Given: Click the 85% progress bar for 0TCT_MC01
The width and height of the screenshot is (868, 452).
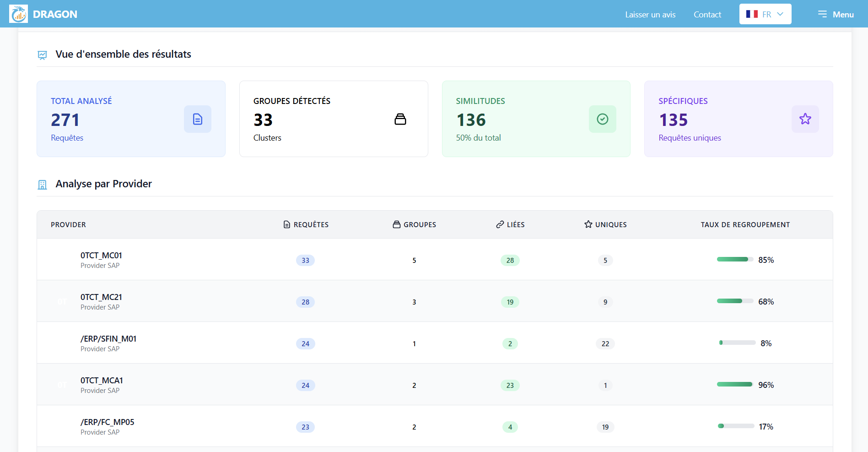Looking at the screenshot, I should pyautogui.click(x=735, y=260).
